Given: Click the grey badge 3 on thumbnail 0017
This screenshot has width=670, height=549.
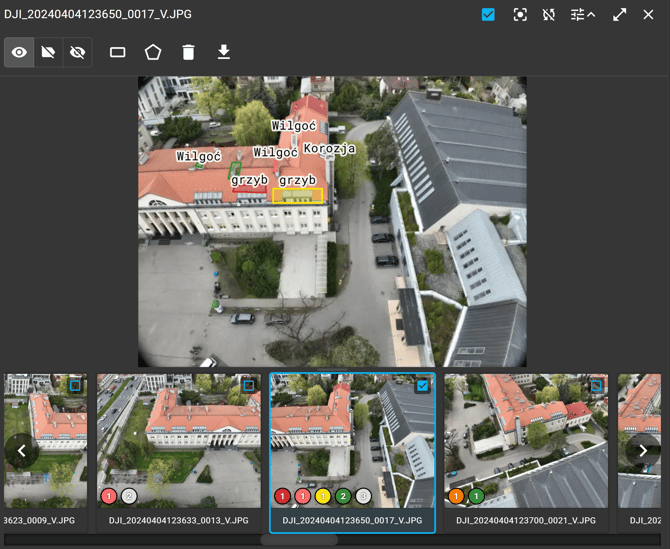Looking at the screenshot, I should click(364, 496).
